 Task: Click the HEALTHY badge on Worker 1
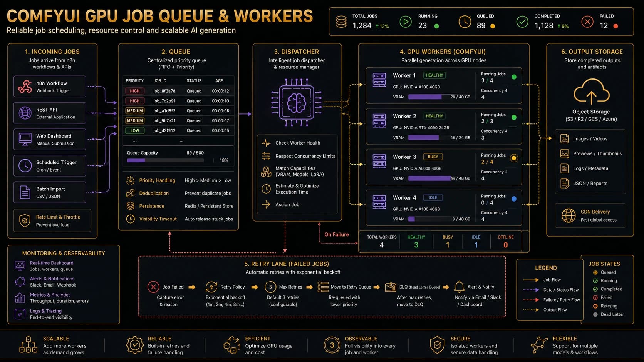[434, 75]
